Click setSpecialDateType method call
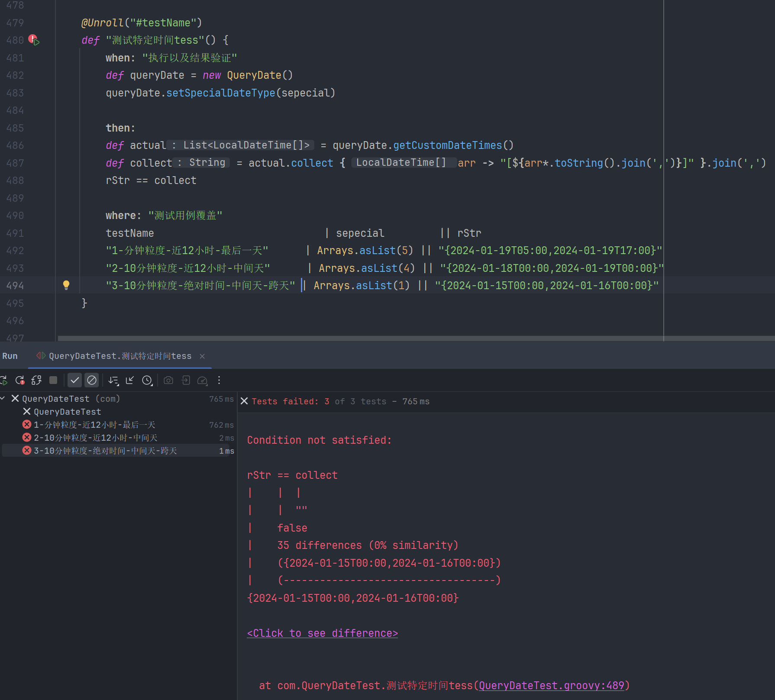The width and height of the screenshot is (775, 700). 220,93
